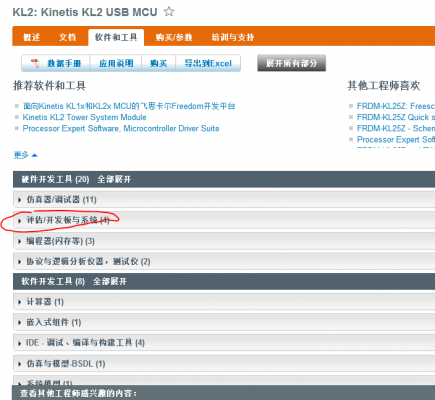Switch to the 文档 tab
The height and width of the screenshot is (400, 435).
(x=67, y=37)
